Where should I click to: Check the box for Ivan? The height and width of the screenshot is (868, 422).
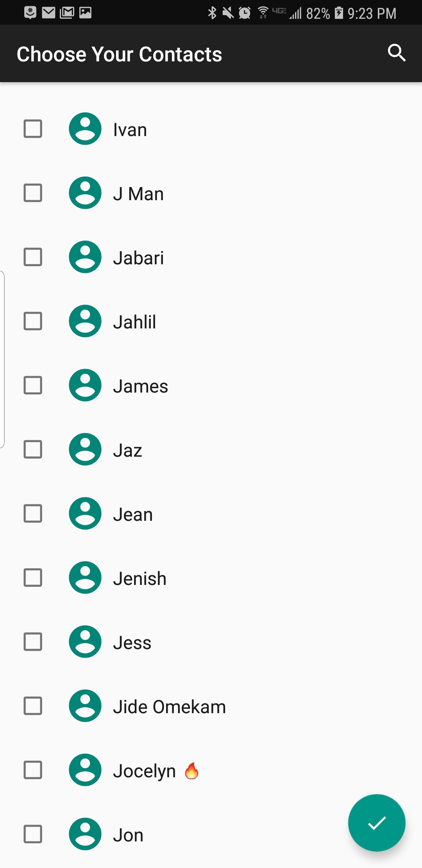click(x=33, y=129)
